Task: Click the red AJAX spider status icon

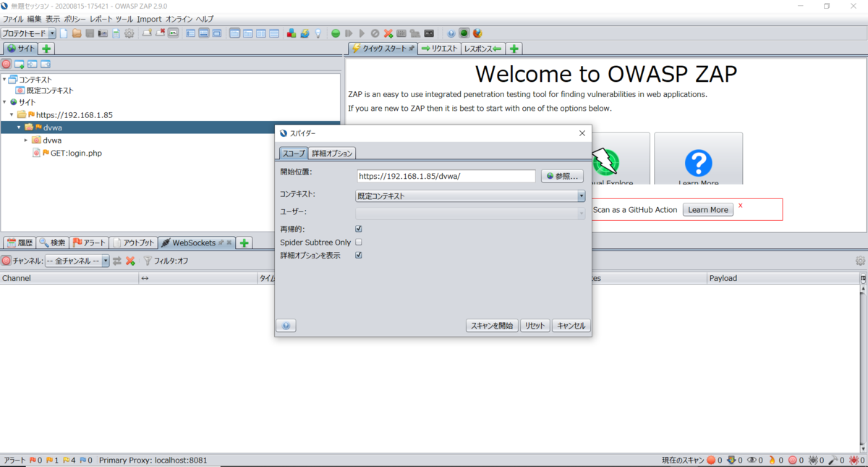Action: tap(854, 460)
